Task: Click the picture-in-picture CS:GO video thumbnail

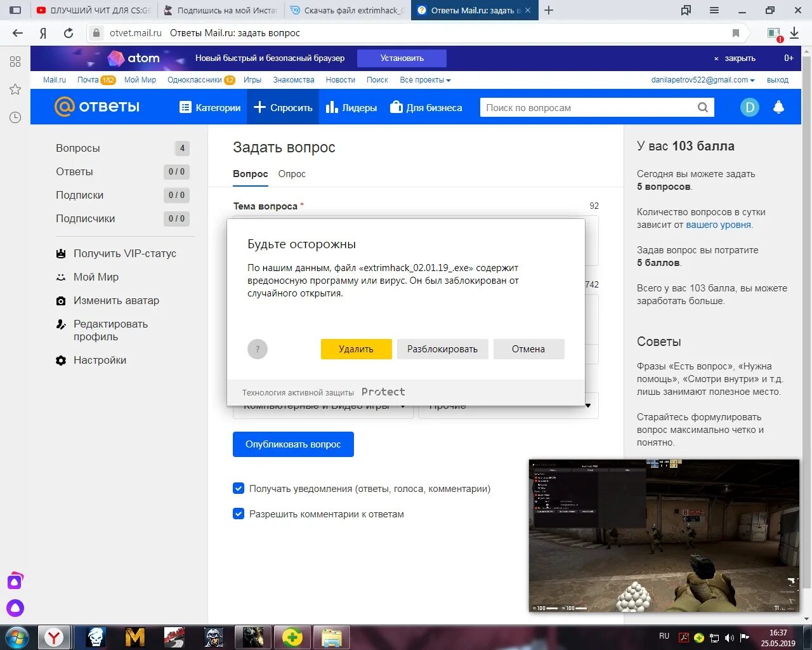Action: [664, 536]
